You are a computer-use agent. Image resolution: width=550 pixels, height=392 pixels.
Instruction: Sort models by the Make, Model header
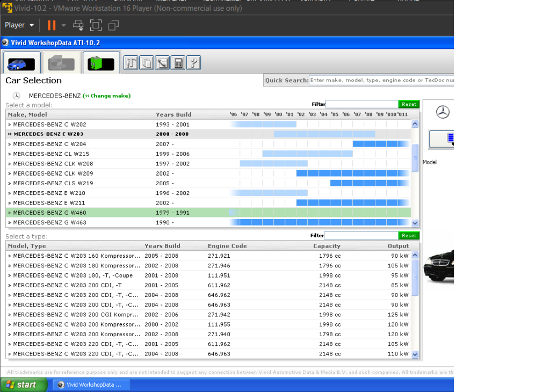[27, 115]
